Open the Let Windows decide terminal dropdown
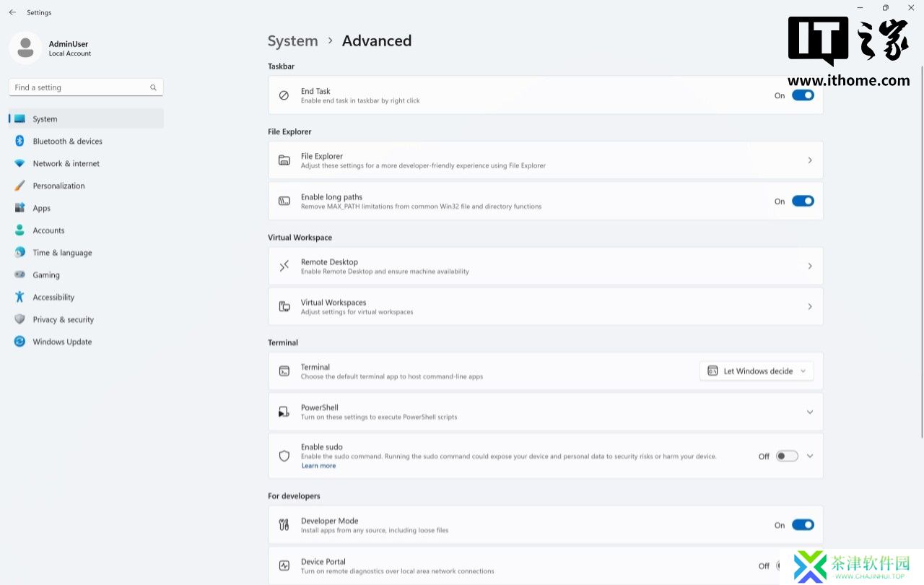 [757, 371]
